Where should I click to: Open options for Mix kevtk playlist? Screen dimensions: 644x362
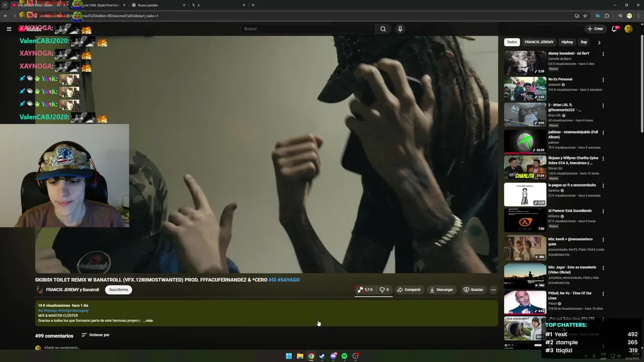(x=603, y=240)
